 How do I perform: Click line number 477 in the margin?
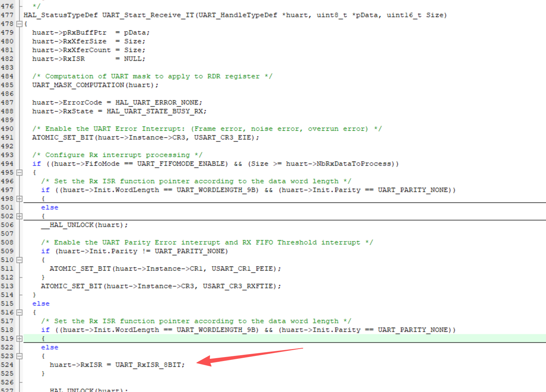pyautogui.click(x=7, y=15)
